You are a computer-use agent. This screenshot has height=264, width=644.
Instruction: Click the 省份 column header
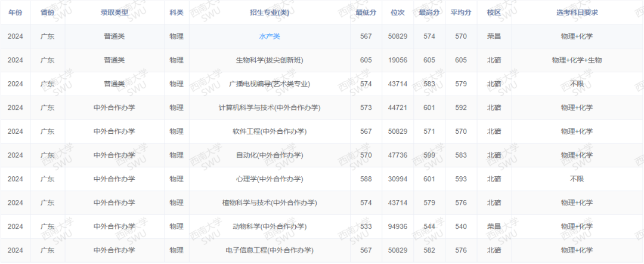47,13
